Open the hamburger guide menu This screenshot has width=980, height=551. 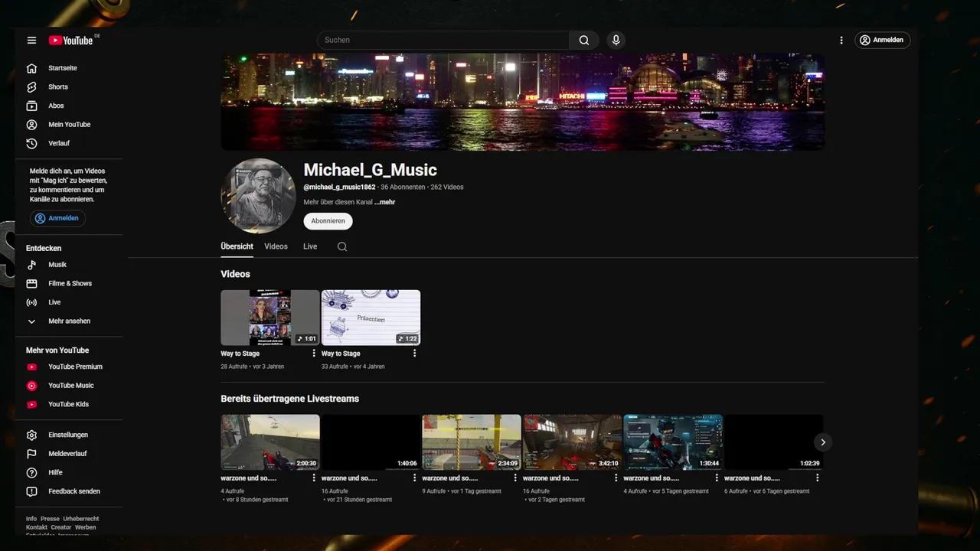(x=31, y=41)
